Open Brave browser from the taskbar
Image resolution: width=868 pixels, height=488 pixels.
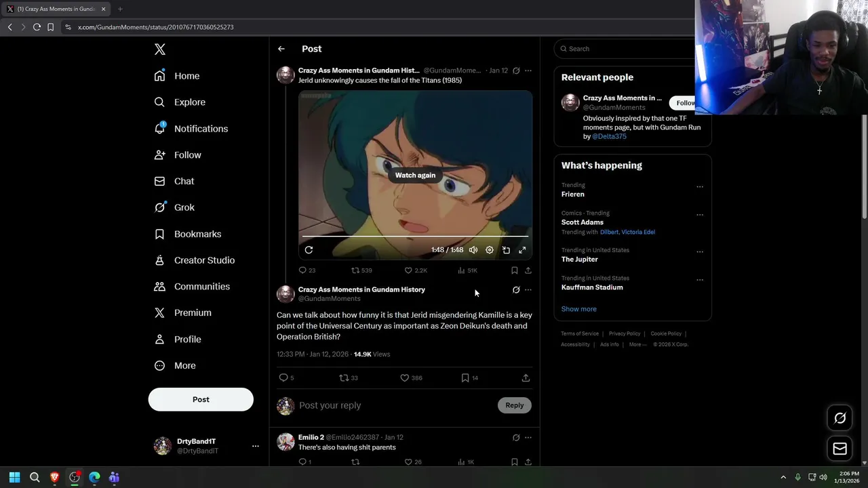55,477
